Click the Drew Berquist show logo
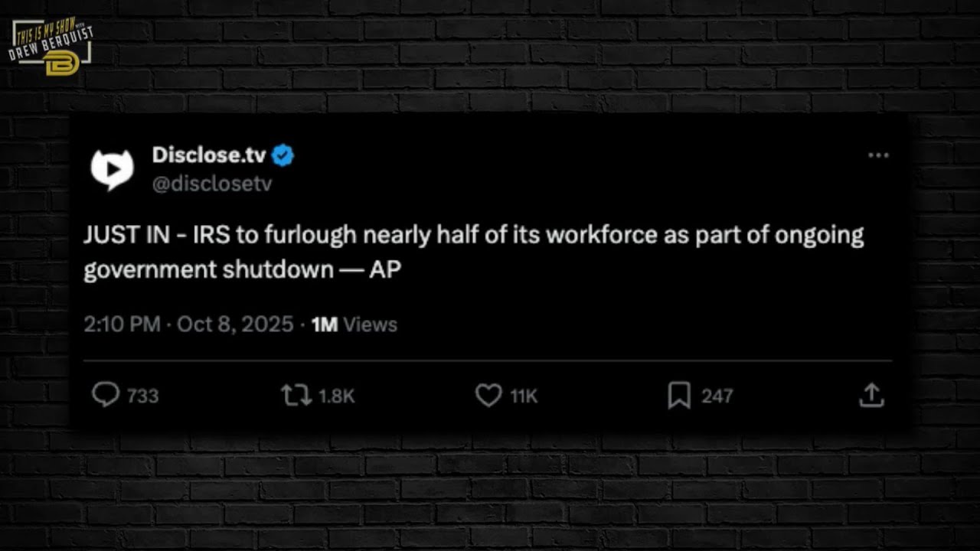 coord(52,48)
